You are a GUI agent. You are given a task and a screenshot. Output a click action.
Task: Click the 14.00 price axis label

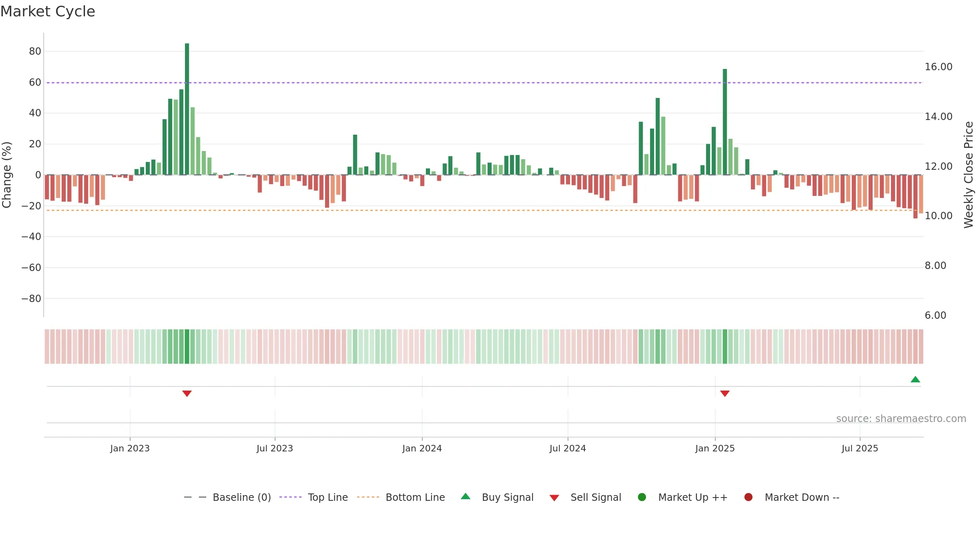[x=938, y=117]
